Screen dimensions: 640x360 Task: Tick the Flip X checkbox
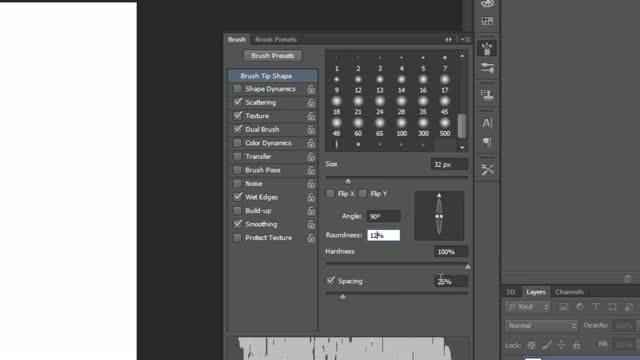pos(330,194)
